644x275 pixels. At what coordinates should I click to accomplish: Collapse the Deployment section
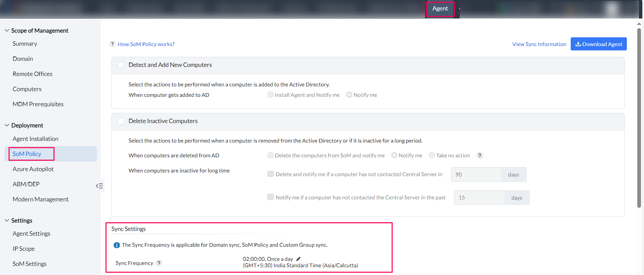pyautogui.click(x=7, y=125)
